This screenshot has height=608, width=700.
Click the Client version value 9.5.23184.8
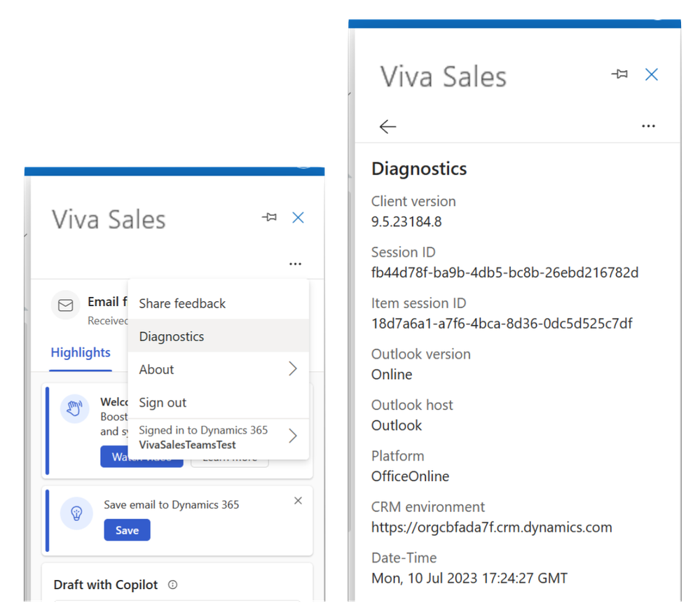(406, 222)
